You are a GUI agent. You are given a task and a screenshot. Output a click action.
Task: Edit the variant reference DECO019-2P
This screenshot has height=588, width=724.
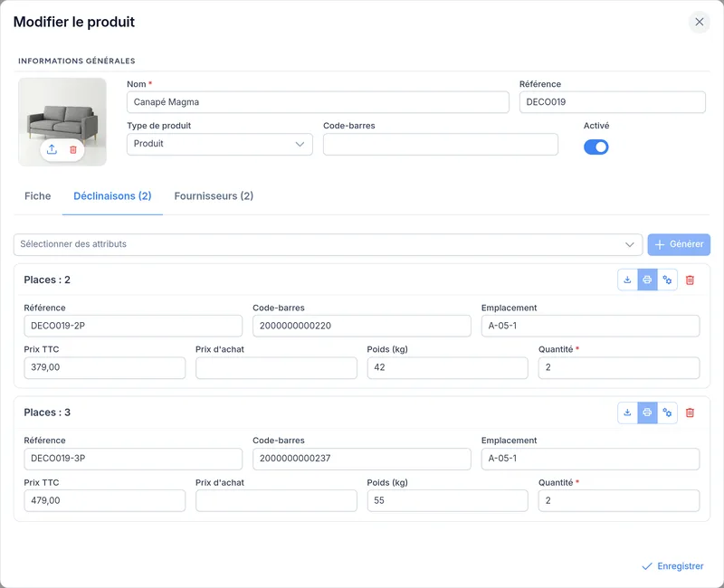pos(133,326)
